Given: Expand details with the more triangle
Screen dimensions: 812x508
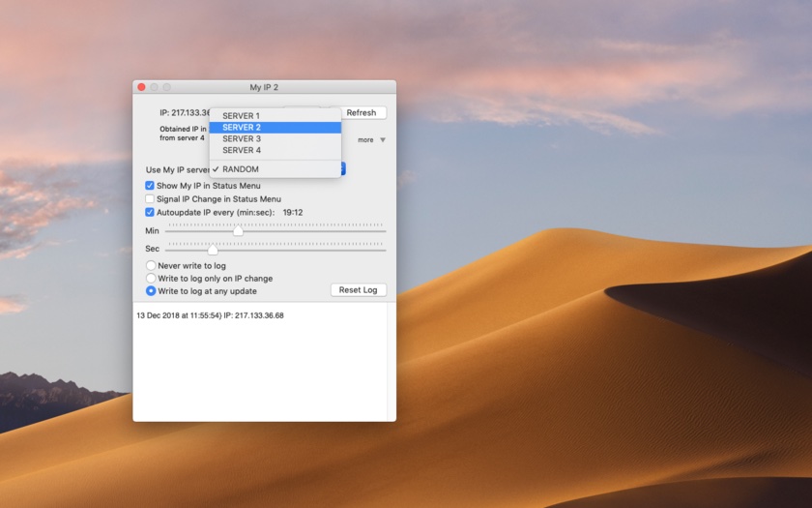Looking at the screenshot, I should coord(383,140).
